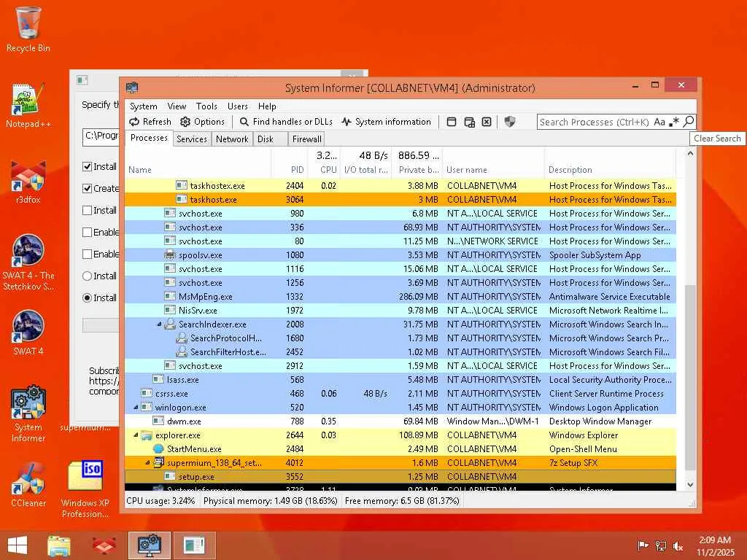Open Find handles or DLLs
747x560 pixels.
(x=286, y=122)
